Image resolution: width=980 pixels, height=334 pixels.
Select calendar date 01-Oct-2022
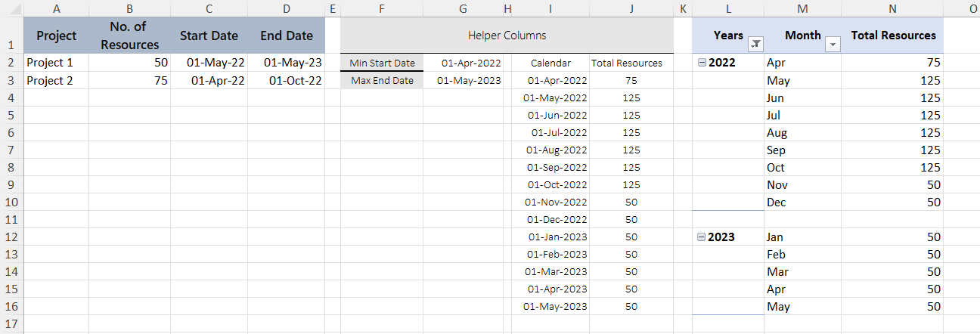550,184
